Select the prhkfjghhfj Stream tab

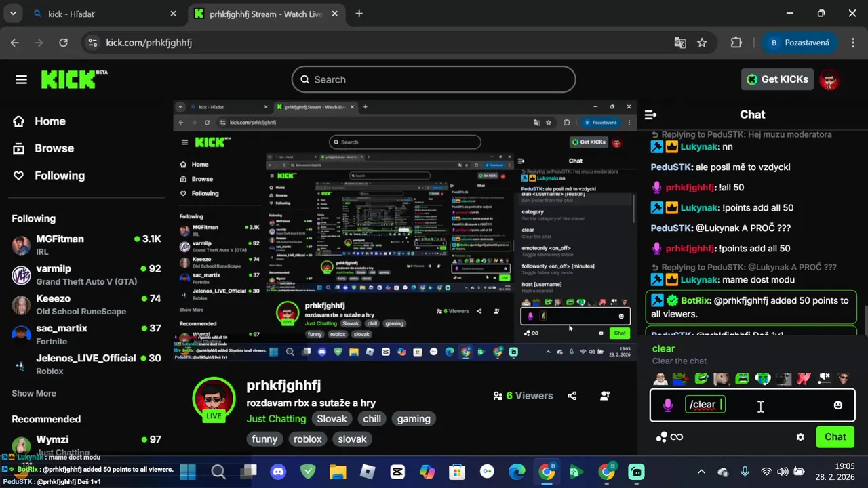point(267,14)
